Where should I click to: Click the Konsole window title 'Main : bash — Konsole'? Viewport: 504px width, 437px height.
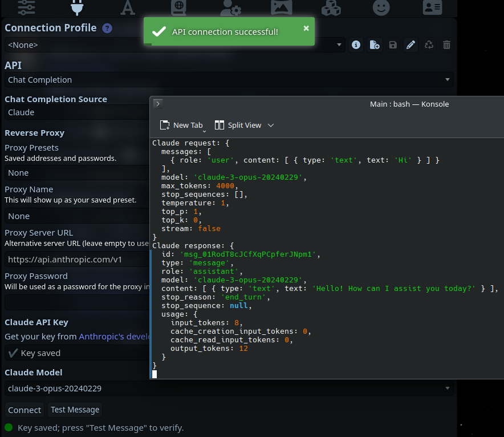(x=409, y=104)
